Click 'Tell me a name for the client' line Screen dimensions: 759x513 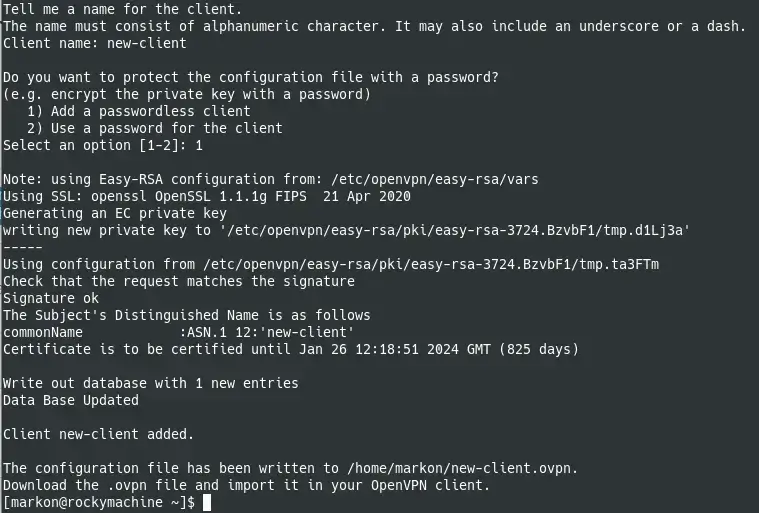click(x=122, y=8)
